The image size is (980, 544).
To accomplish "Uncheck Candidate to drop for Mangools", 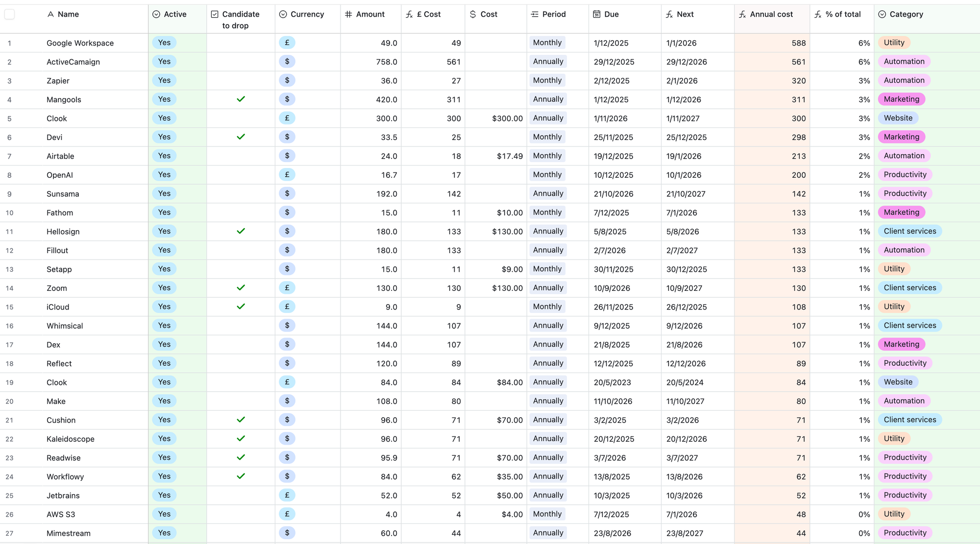I will [x=241, y=99].
